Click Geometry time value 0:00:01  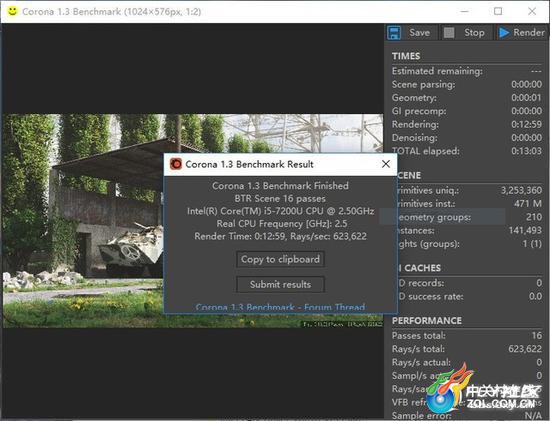coord(526,98)
